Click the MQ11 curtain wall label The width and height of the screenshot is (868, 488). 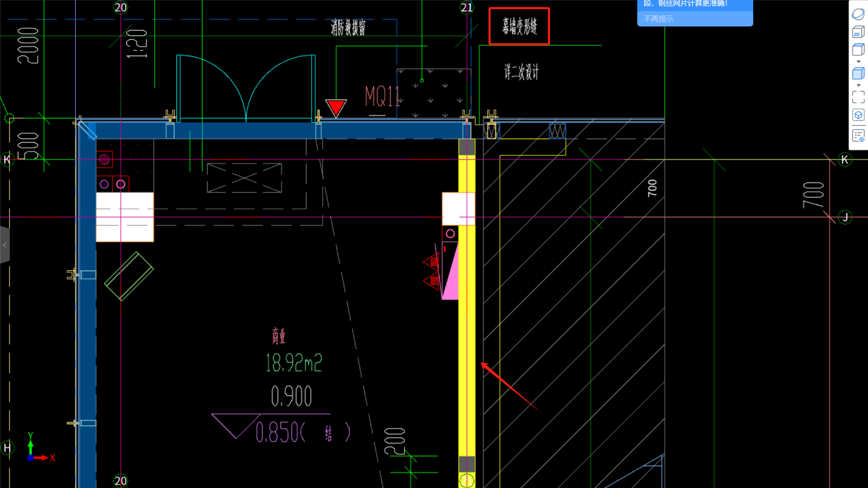pyautogui.click(x=383, y=96)
